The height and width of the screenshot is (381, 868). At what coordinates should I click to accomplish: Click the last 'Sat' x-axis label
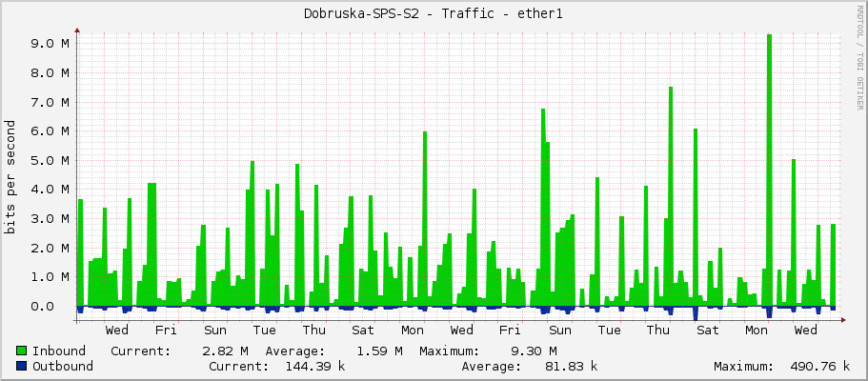pos(708,331)
